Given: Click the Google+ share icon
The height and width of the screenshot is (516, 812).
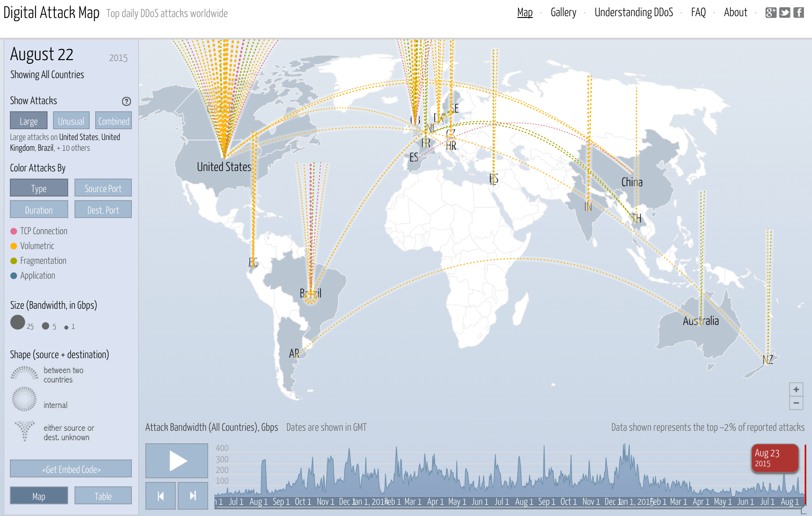Looking at the screenshot, I should 770,13.
